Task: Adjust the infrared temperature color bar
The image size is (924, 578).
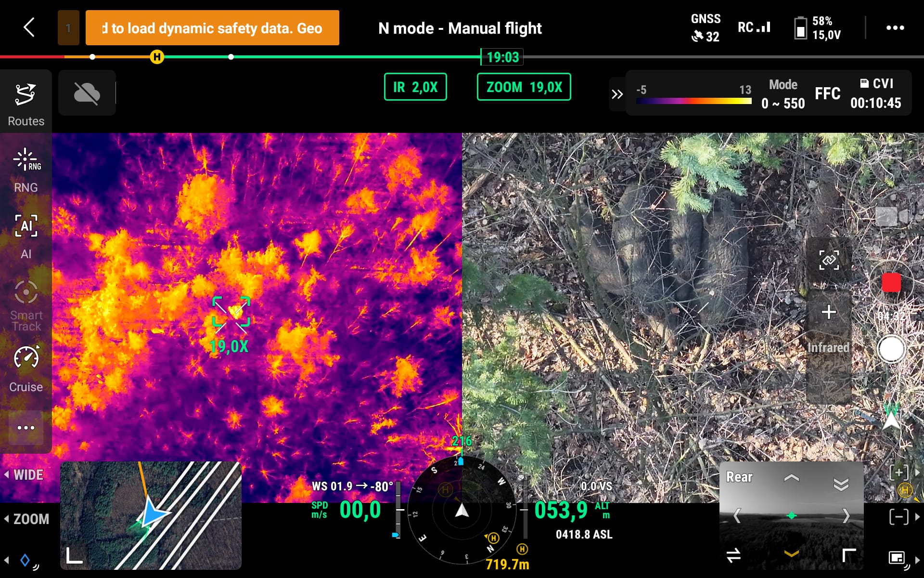Action: coord(693,101)
